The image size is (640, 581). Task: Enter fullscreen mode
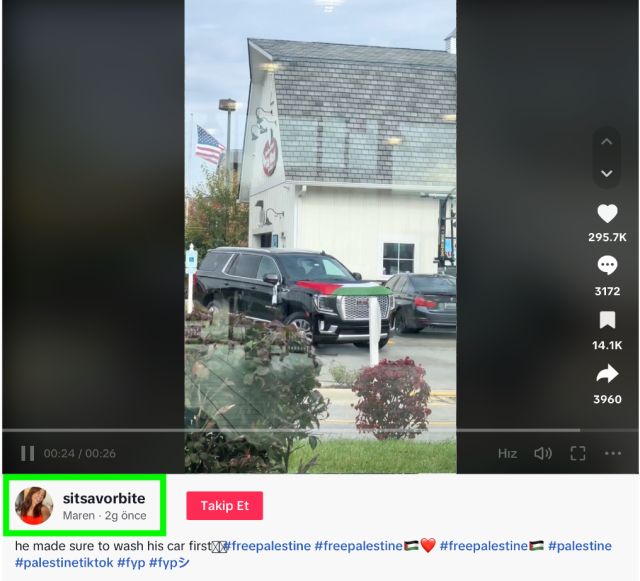578,453
